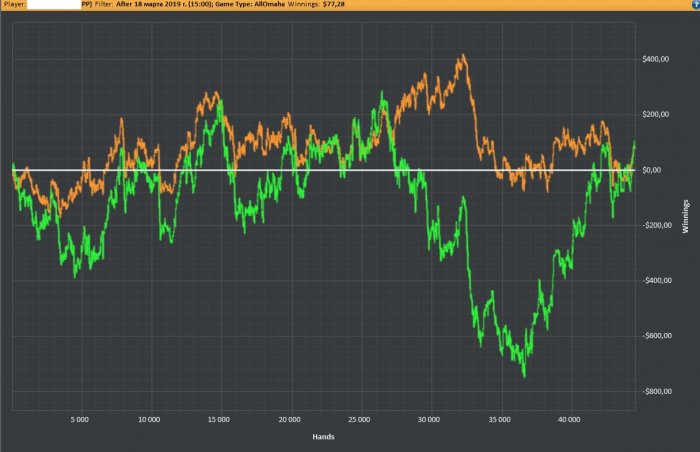Click the 5 000 hands x-axis tick
The width and height of the screenshot is (700, 452).
[x=79, y=420]
